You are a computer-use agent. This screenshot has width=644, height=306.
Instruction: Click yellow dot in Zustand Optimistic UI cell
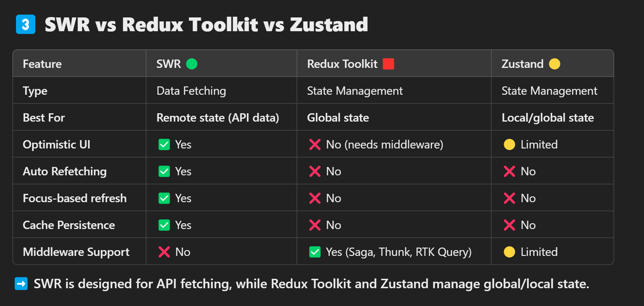[509, 145]
